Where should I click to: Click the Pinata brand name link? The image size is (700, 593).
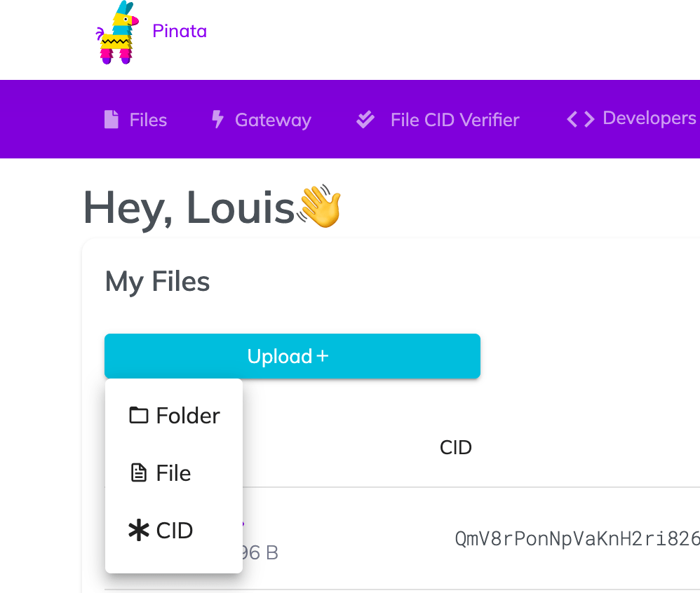pyautogui.click(x=180, y=32)
